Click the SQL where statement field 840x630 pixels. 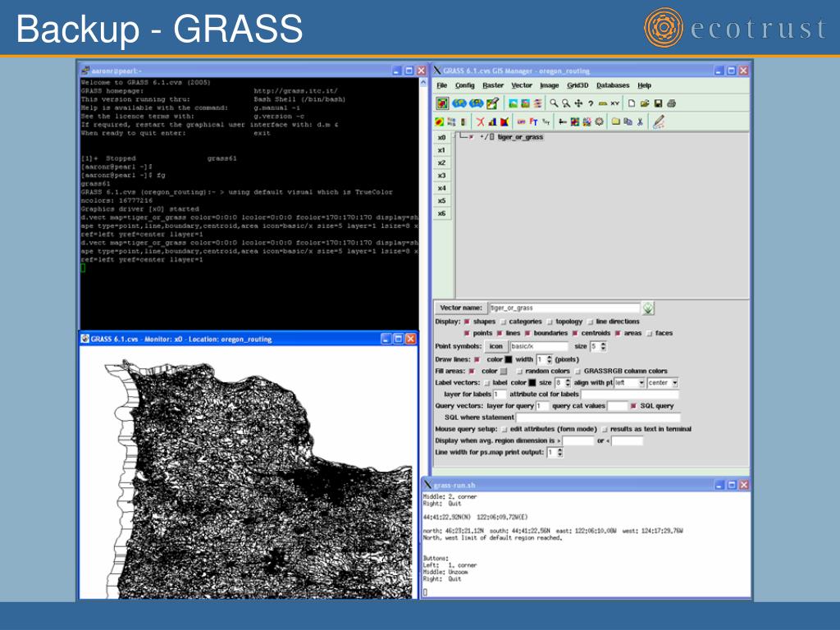coord(598,418)
